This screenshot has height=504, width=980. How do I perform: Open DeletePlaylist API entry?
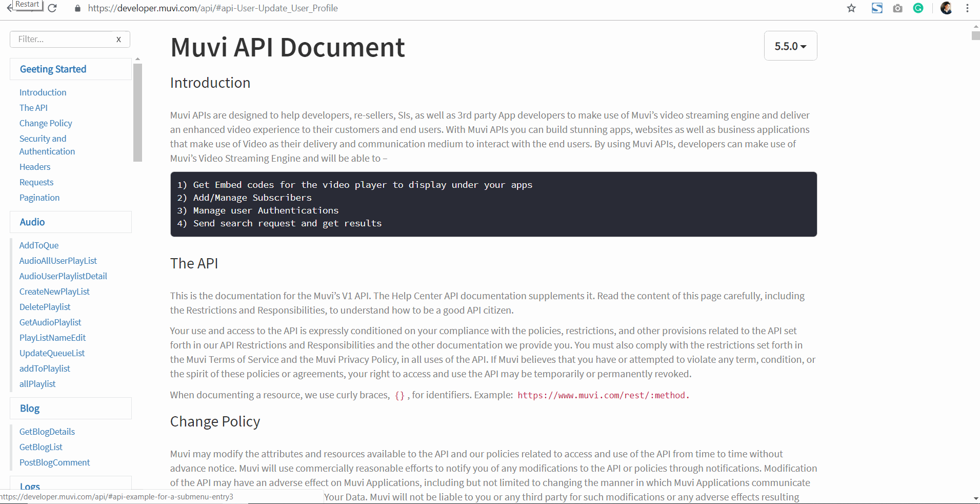pos(45,307)
